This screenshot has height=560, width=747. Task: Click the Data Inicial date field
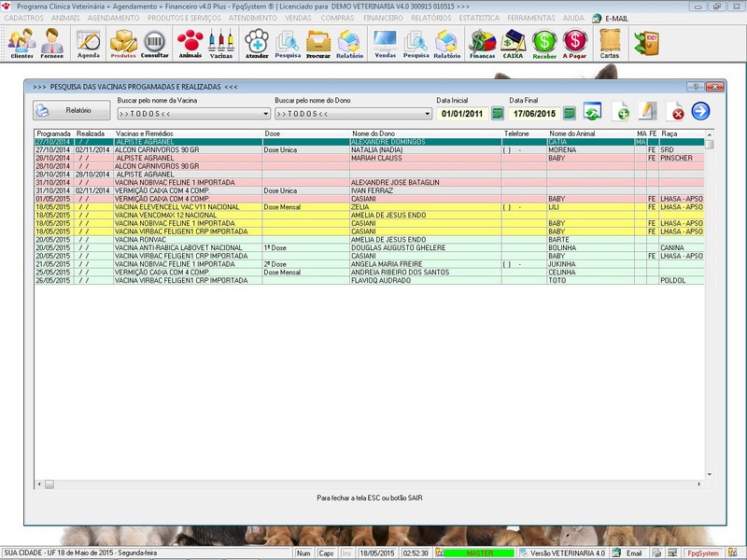coord(462,113)
